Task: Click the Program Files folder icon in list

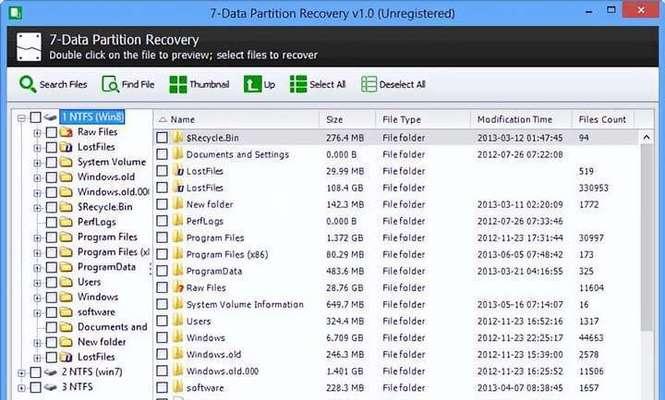Action: 178,237
